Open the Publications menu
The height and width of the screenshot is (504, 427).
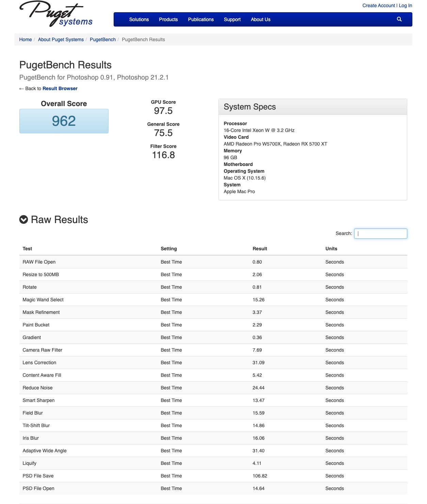coord(201,19)
